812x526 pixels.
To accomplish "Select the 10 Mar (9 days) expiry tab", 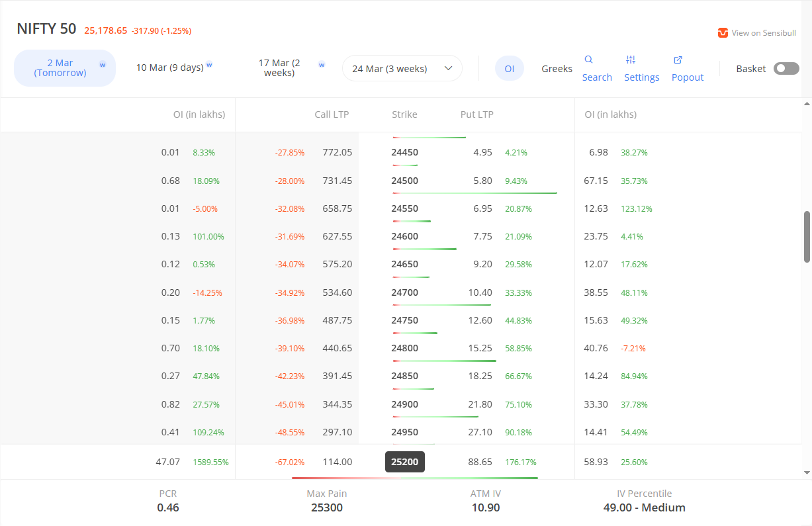I will (x=169, y=67).
